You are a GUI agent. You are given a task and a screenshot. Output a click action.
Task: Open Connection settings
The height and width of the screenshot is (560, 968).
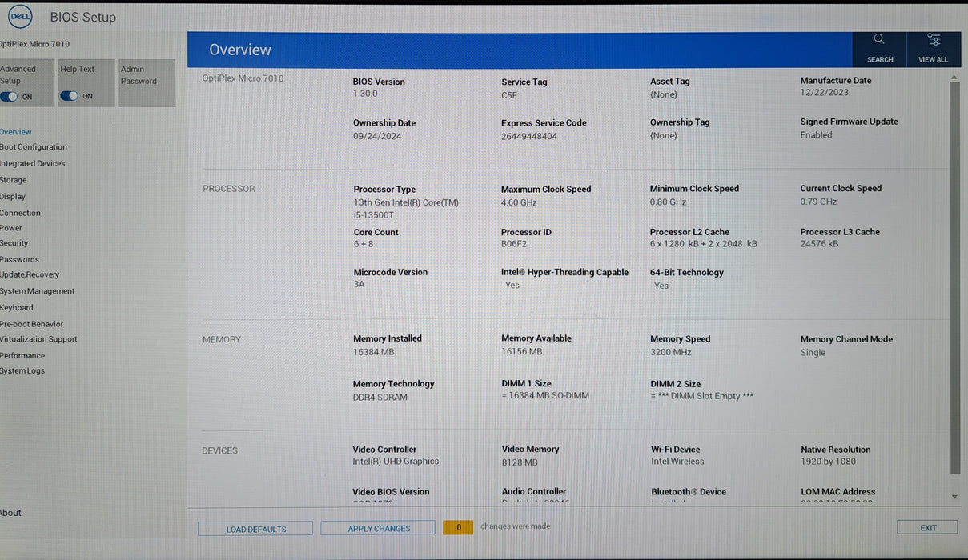(20, 214)
